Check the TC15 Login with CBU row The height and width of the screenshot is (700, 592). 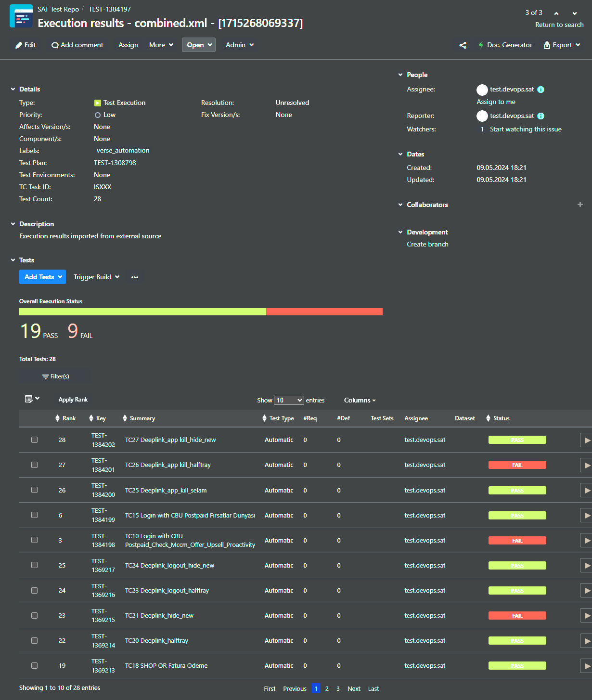tap(34, 515)
